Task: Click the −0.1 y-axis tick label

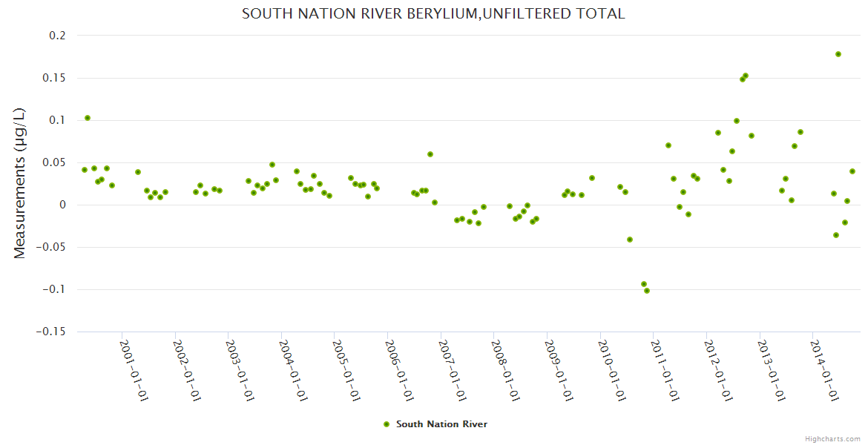Action: click(53, 290)
